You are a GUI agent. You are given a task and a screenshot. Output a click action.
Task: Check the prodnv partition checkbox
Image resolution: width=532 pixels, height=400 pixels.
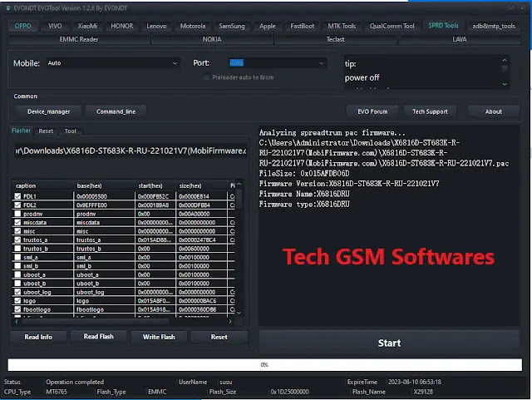17,214
